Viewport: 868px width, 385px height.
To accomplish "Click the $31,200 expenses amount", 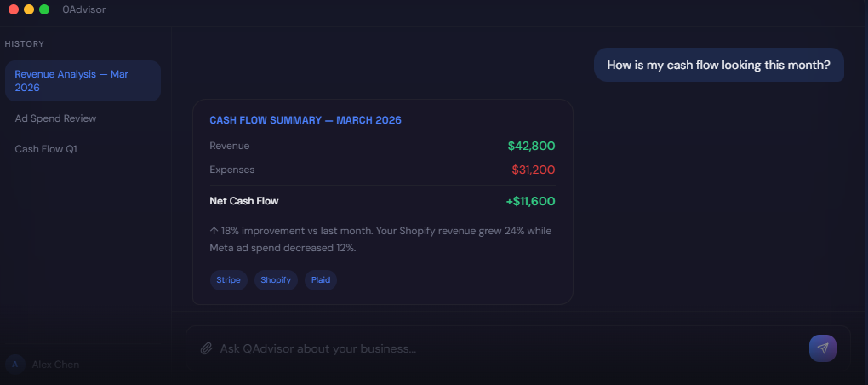I will [x=533, y=170].
